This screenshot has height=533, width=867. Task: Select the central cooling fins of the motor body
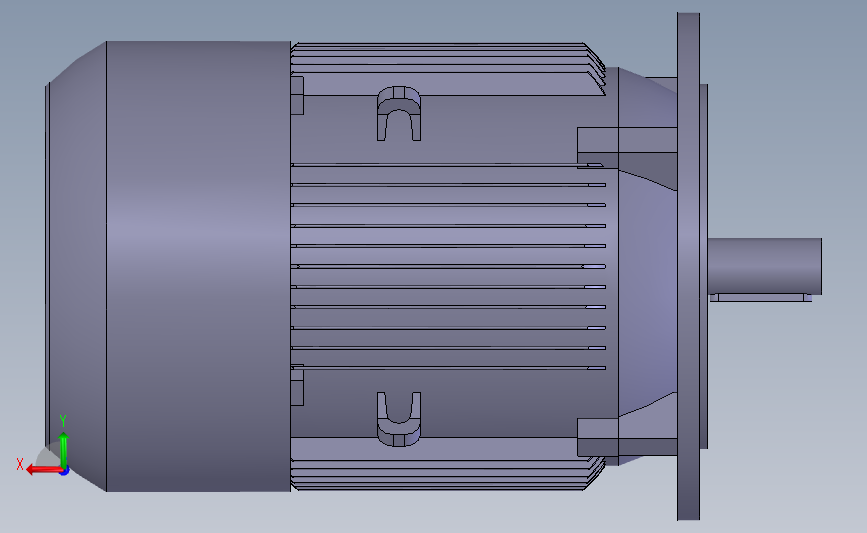click(448, 266)
